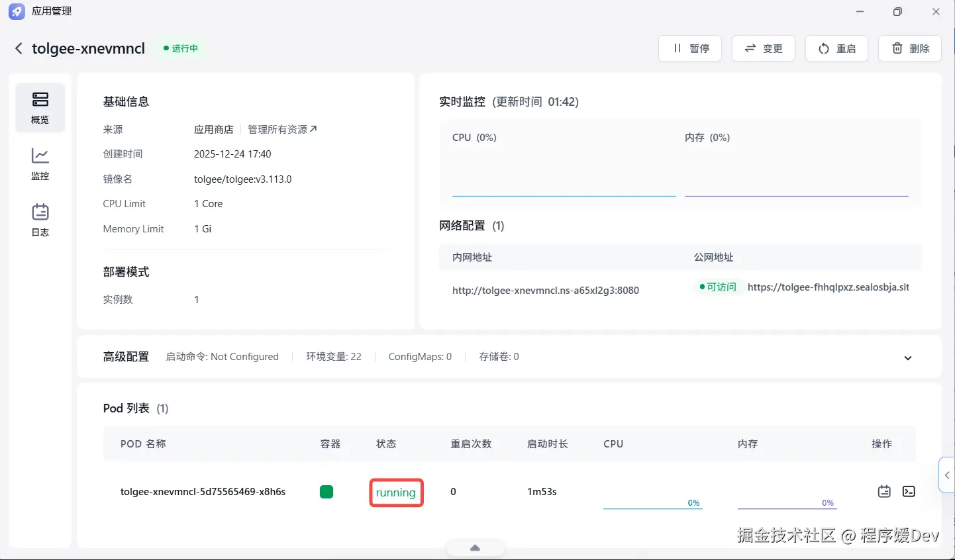Click the 应用商店 source text
The height and width of the screenshot is (560, 955).
(213, 129)
